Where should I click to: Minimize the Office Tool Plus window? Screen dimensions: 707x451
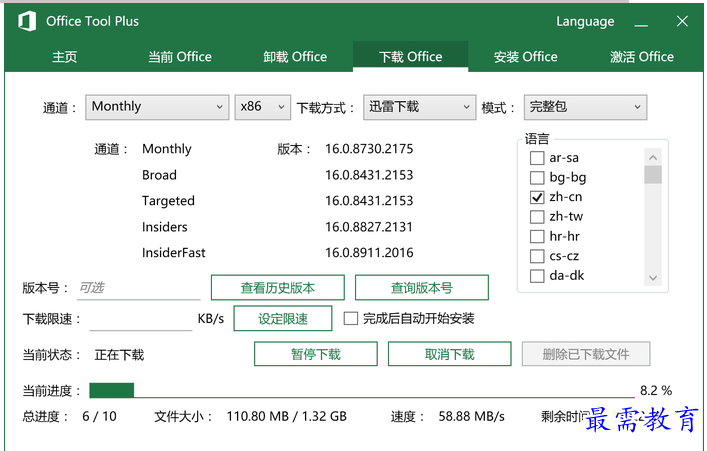[641, 22]
